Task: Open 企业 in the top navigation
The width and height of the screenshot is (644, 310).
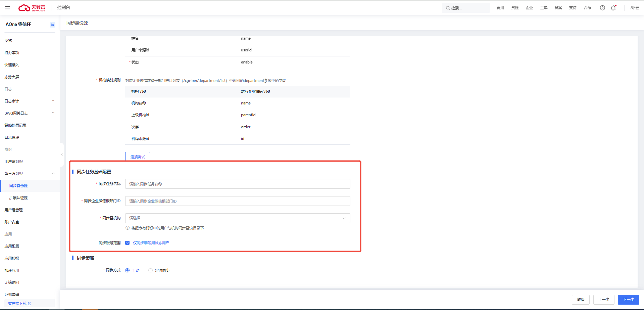Action: click(529, 8)
